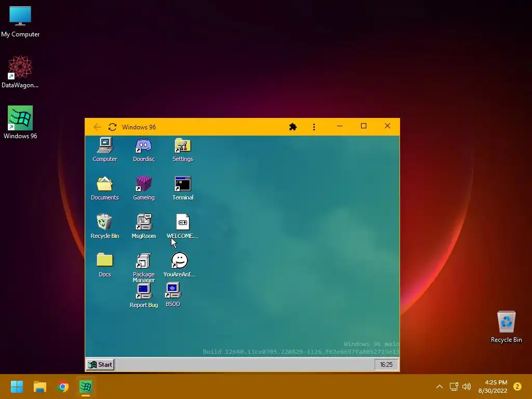The image size is (532, 399).
Task: Launch the Gameing shortcut
Action: (143, 188)
